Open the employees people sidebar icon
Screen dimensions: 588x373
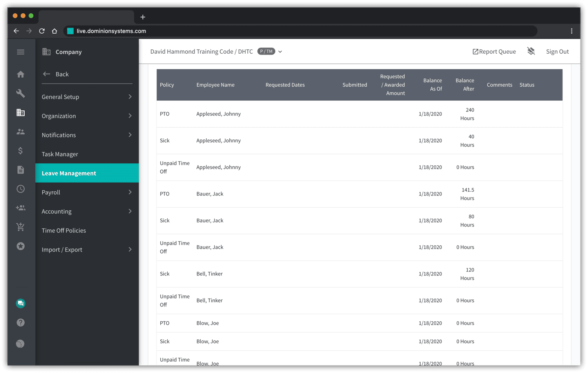21,132
